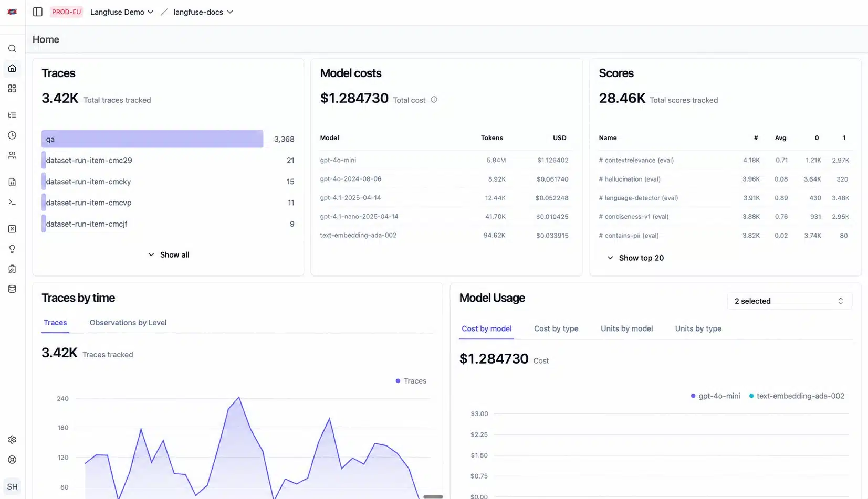Open playground via terminal prompt icon
Screen dimensions: 868x499
12,202
